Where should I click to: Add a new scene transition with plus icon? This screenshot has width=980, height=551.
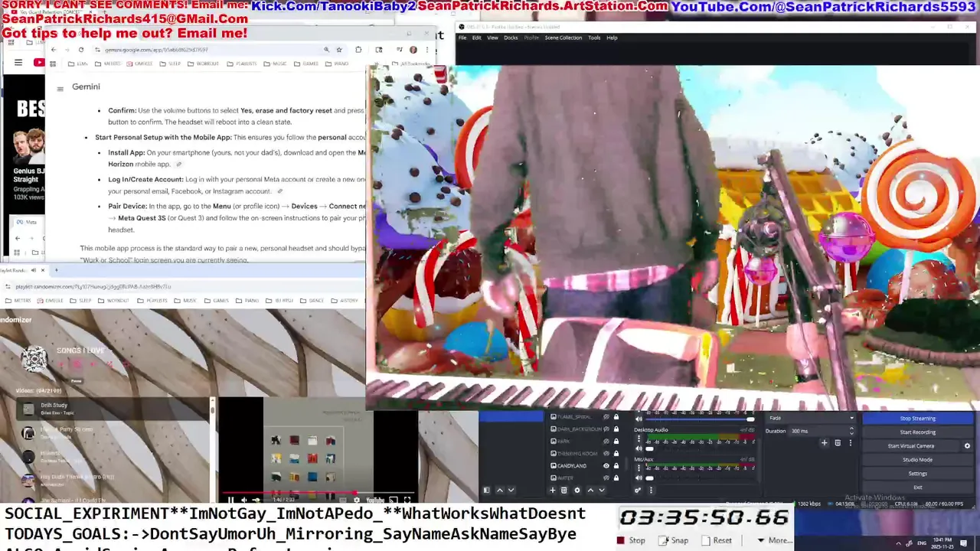click(824, 442)
